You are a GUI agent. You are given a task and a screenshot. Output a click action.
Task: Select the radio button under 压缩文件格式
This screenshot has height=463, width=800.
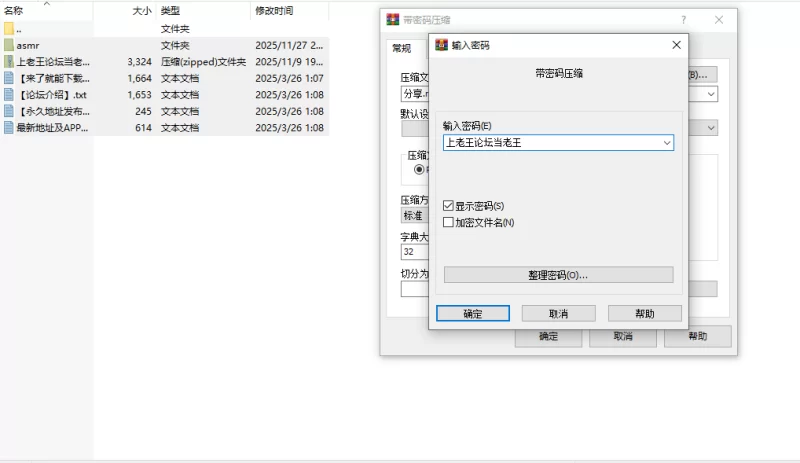(419, 169)
